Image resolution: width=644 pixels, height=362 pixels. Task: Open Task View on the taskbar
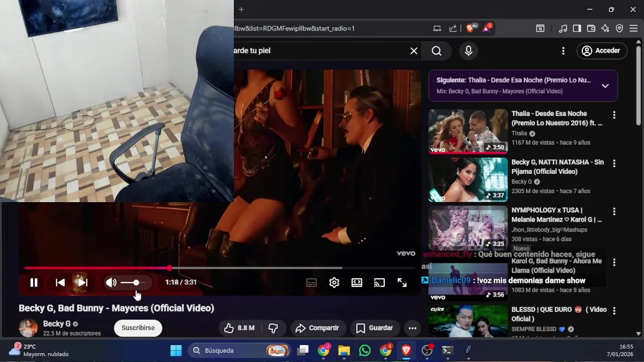tap(303, 350)
